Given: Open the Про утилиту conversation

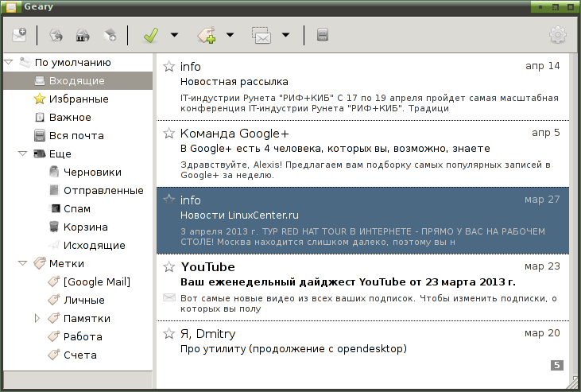Looking at the screenshot, I should [362, 354].
